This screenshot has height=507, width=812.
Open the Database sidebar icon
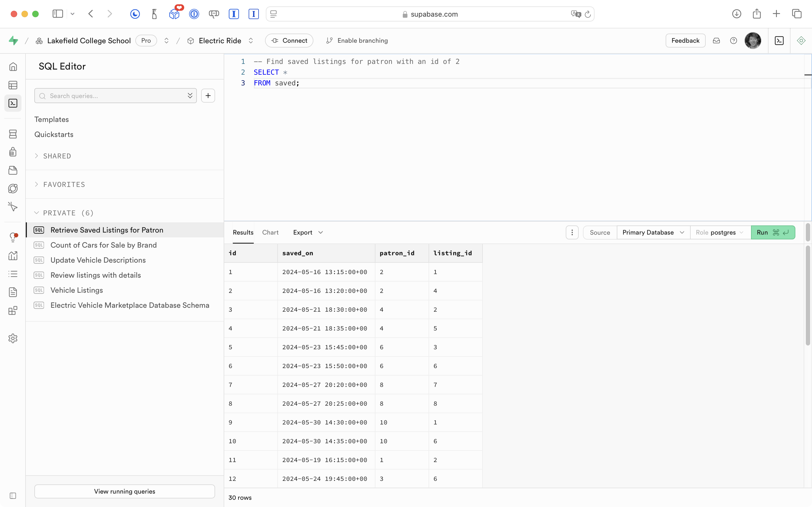pos(13,134)
